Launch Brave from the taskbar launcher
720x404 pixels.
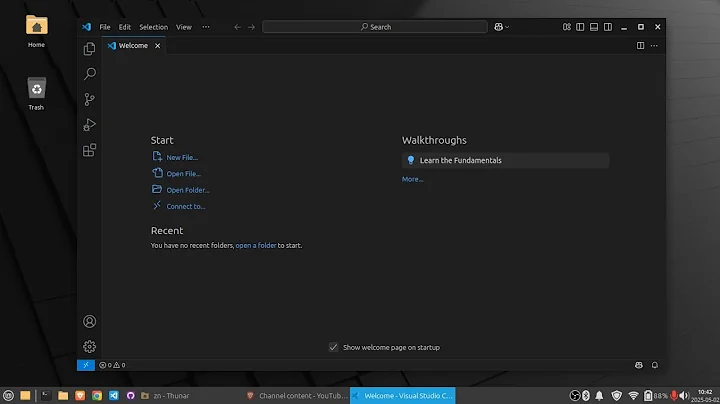[x=80, y=395]
